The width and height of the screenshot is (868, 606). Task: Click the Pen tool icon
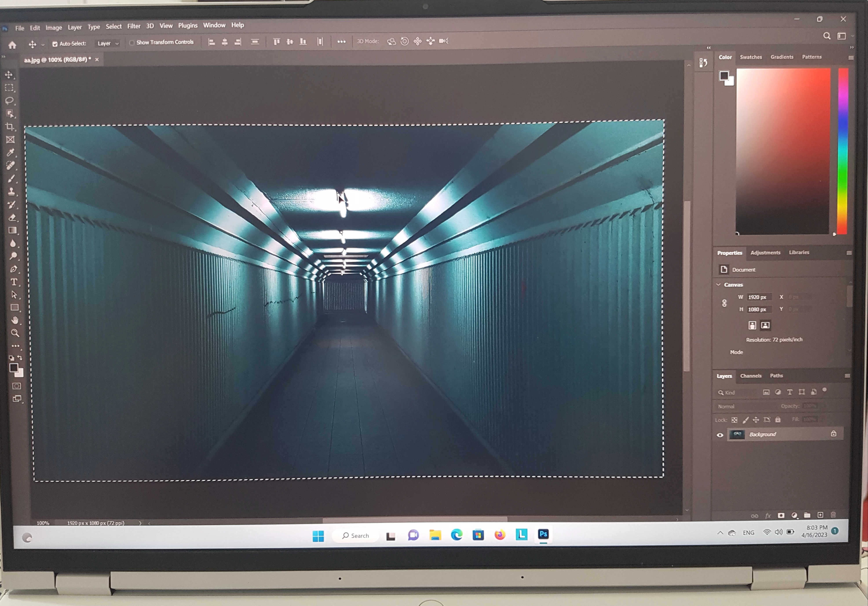tap(14, 269)
